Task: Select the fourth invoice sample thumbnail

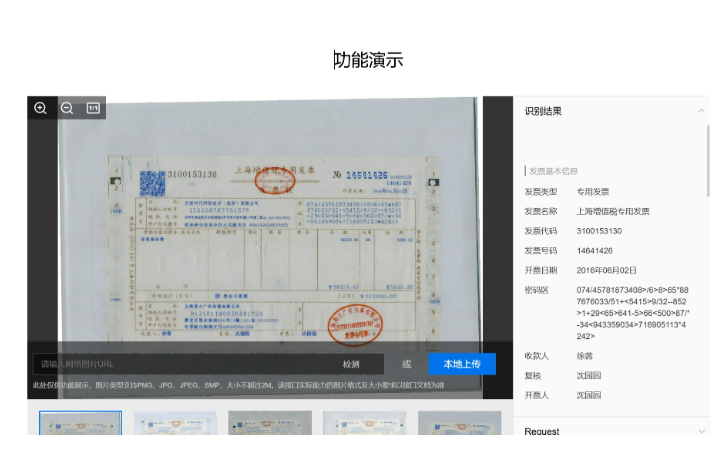Action: (x=365, y=423)
